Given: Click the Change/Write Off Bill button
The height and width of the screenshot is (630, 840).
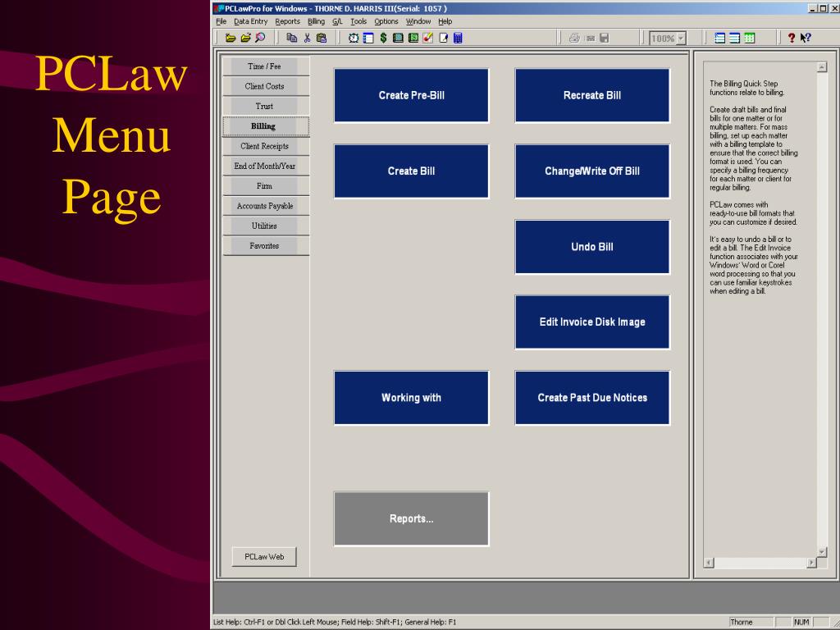Looking at the screenshot, I should pos(592,171).
